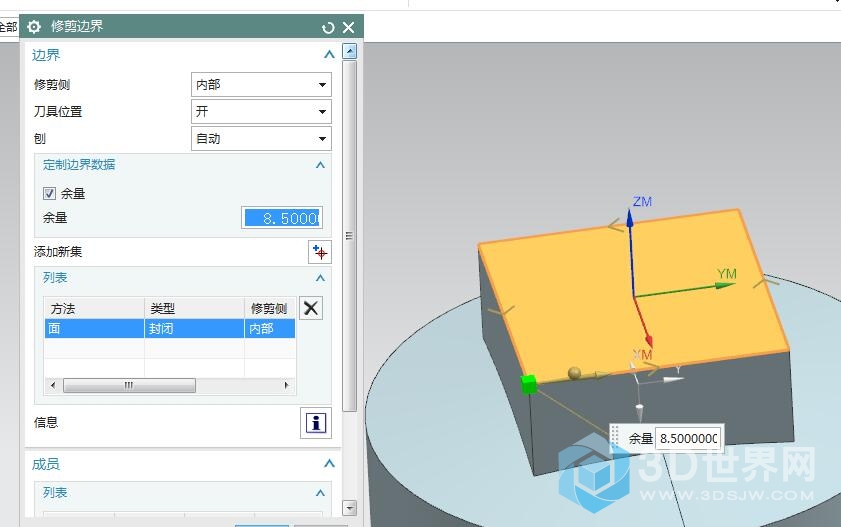Screen dimensions: 841x527
Task: Click the dialog vertical scrollbar thumb
Action: click(x=349, y=236)
